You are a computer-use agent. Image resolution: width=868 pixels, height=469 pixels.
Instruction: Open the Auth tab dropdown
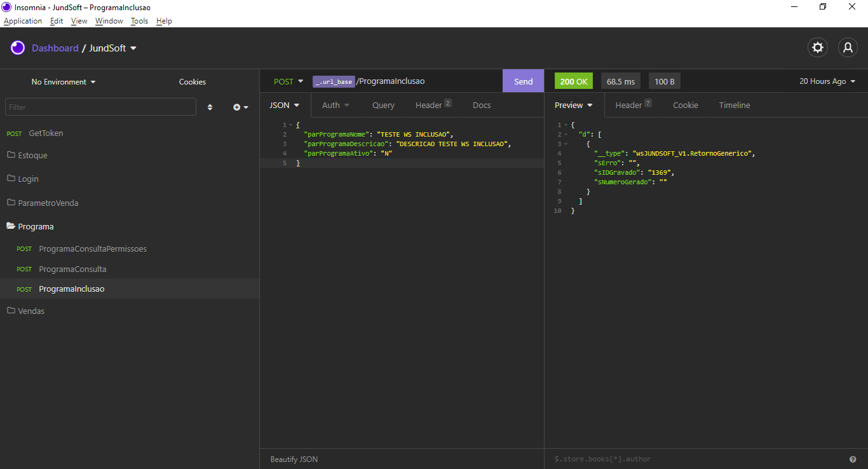(336, 105)
